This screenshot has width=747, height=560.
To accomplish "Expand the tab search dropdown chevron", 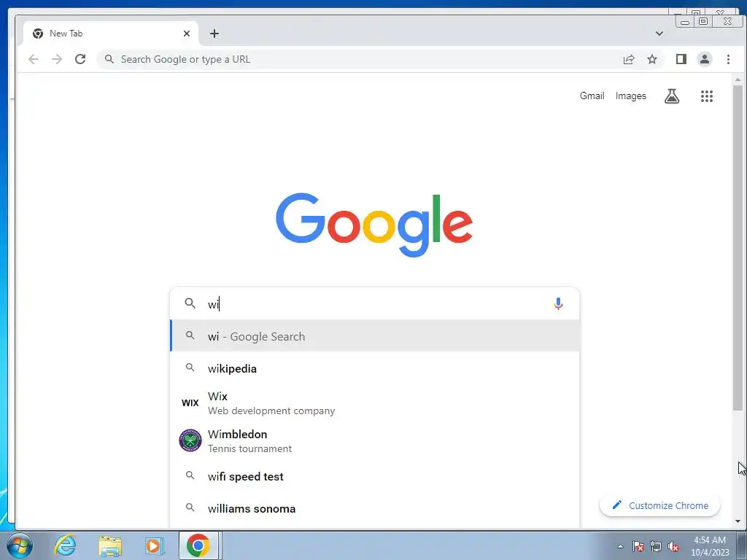I will click(x=659, y=34).
